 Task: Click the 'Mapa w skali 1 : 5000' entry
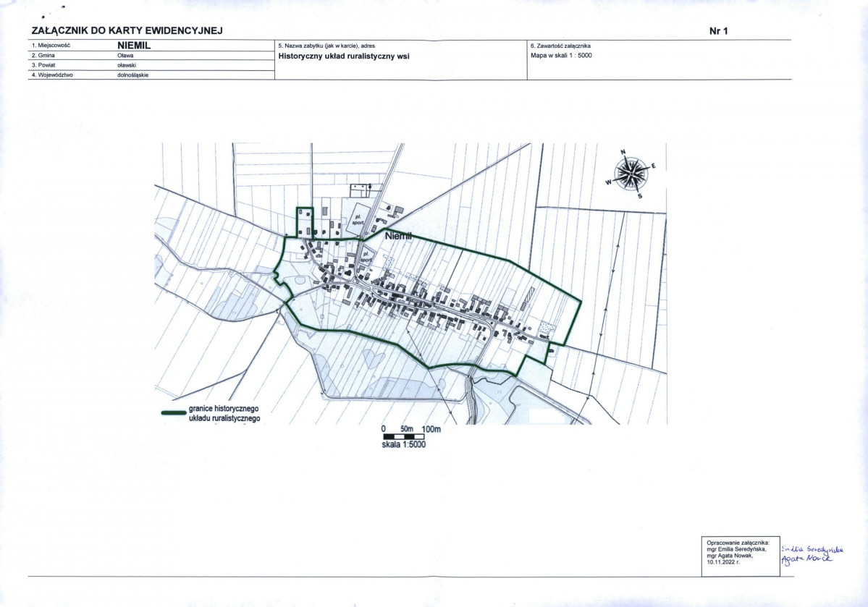pos(562,55)
